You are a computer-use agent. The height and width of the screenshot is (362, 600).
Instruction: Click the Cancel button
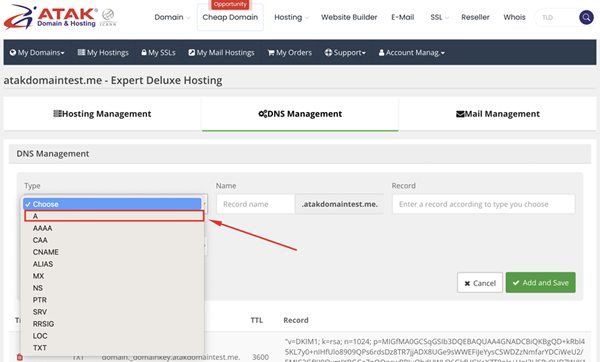(480, 283)
